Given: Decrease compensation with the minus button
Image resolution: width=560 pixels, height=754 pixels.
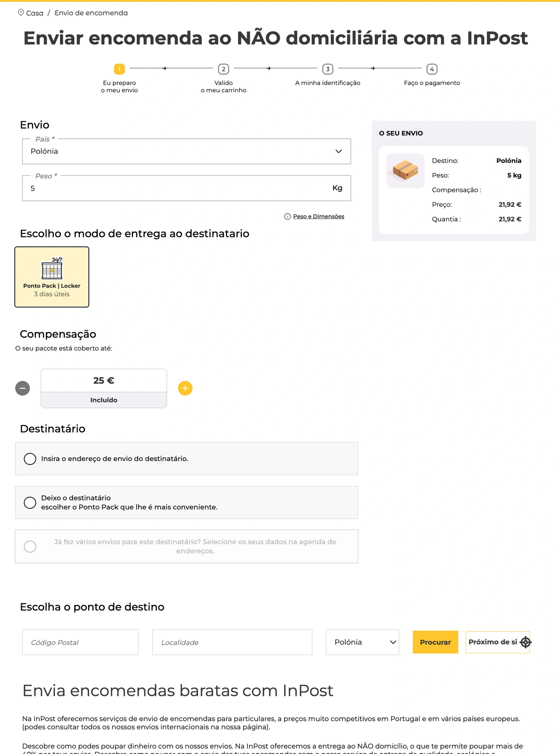Looking at the screenshot, I should coord(23,388).
